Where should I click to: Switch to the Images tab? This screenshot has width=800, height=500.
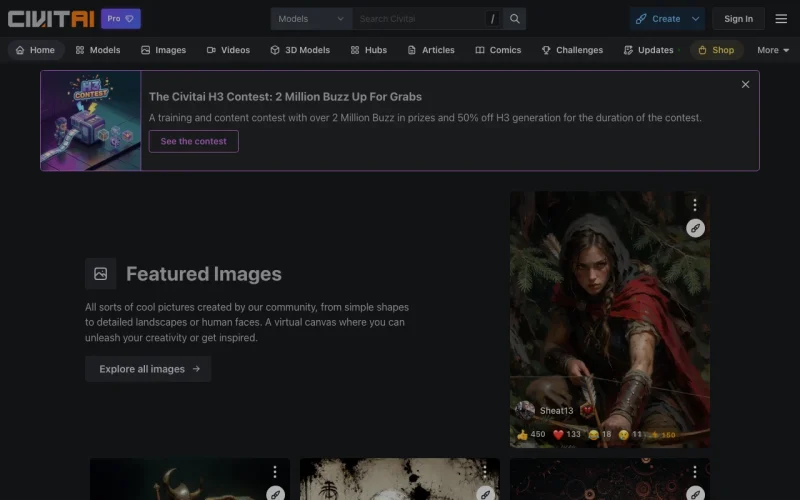tap(164, 50)
